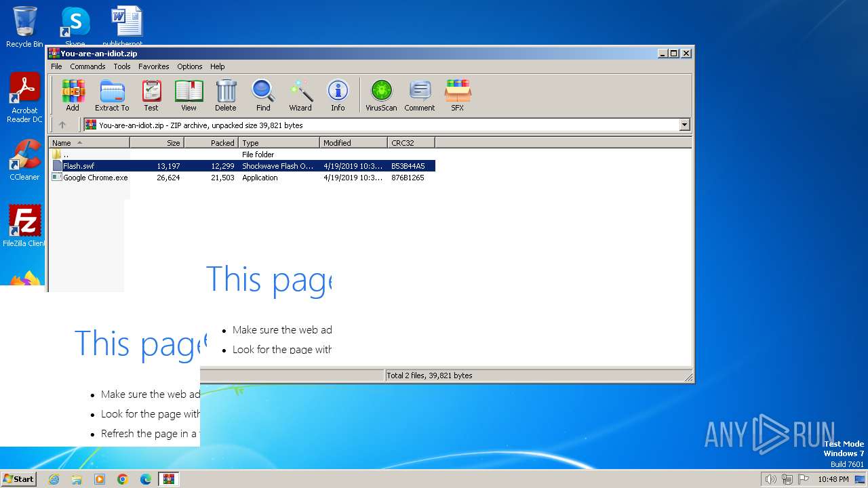Image resolution: width=868 pixels, height=488 pixels.
Task: Click the Start button
Action: 18,479
